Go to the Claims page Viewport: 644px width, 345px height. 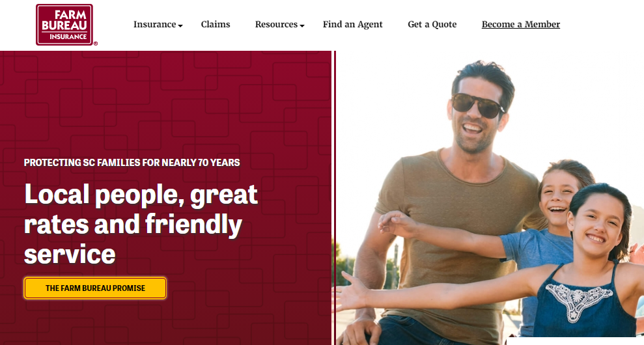tap(216, 24)
